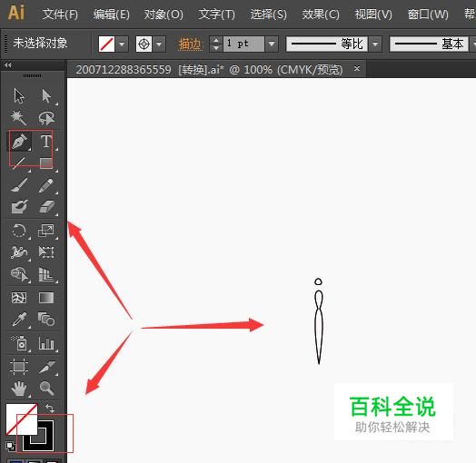Select the Magic Wand tool
Viewport: 476px width, 463px height.
19,118
